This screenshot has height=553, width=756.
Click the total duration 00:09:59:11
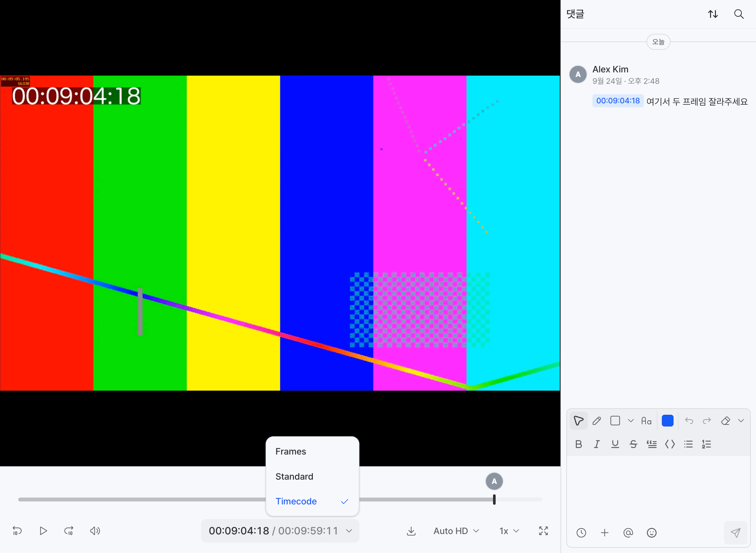click(x=308, y=531)
